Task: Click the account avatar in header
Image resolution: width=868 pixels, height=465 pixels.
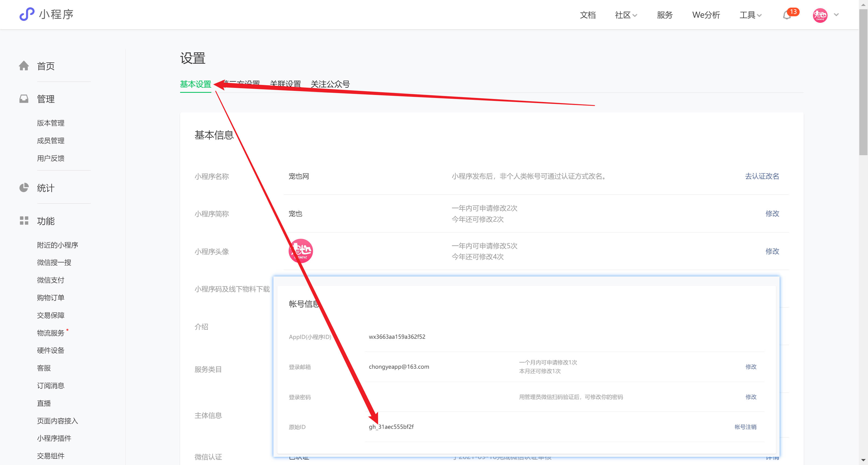Action: 820,15
